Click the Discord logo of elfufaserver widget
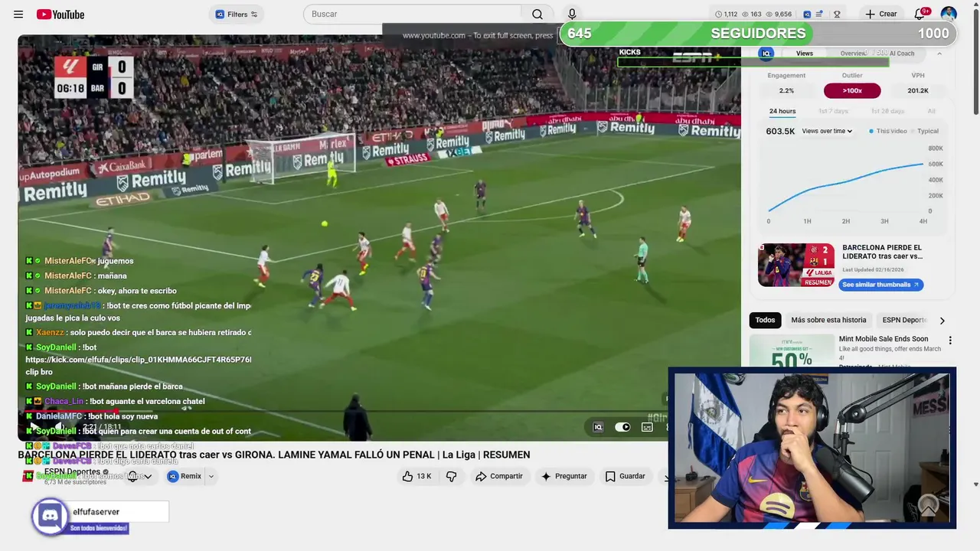The image size is (980, 551). [x=50, y=516]
